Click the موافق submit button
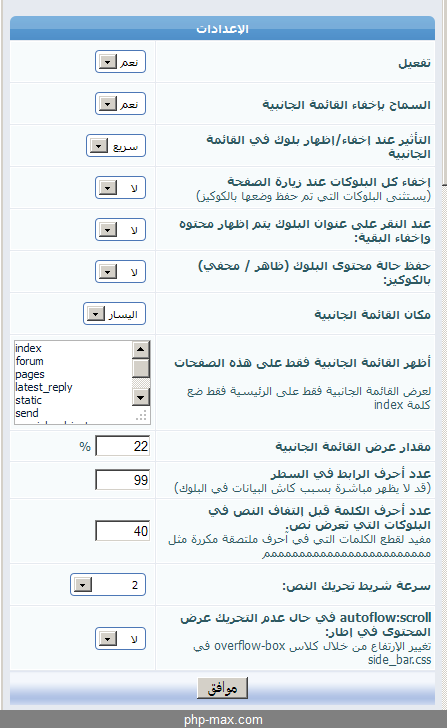This screenshot has width=447, height=728. tap(222, 688)
